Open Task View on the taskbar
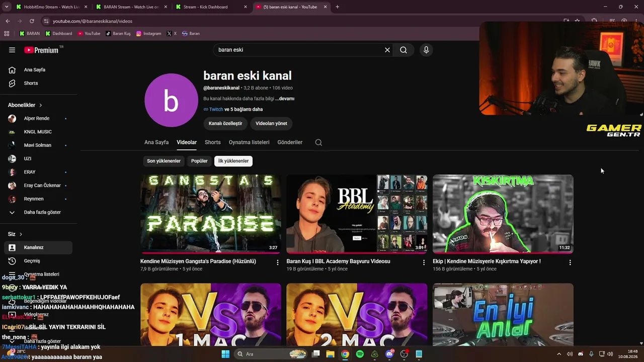The width and height of the screenshot is (644, 362). pos(316,354)
